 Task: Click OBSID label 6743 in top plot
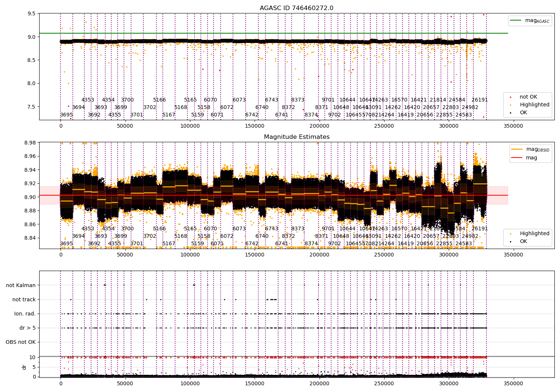(272, 100)
